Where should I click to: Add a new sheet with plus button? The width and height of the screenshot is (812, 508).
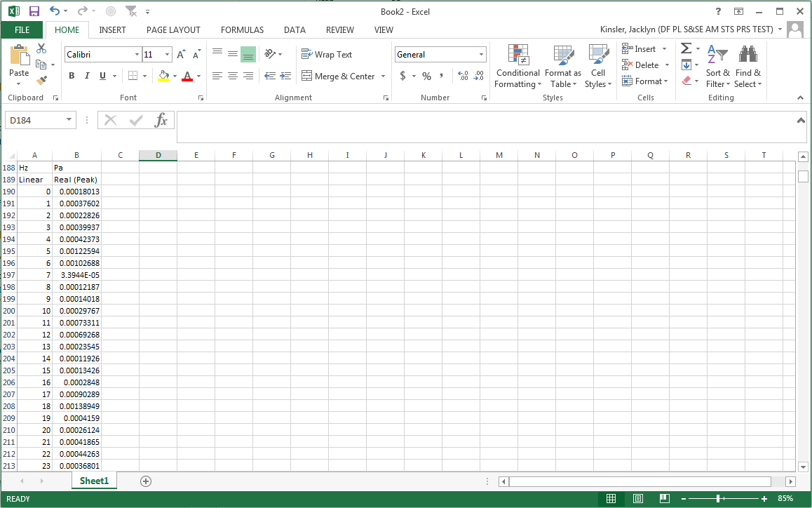coord(146,481)
